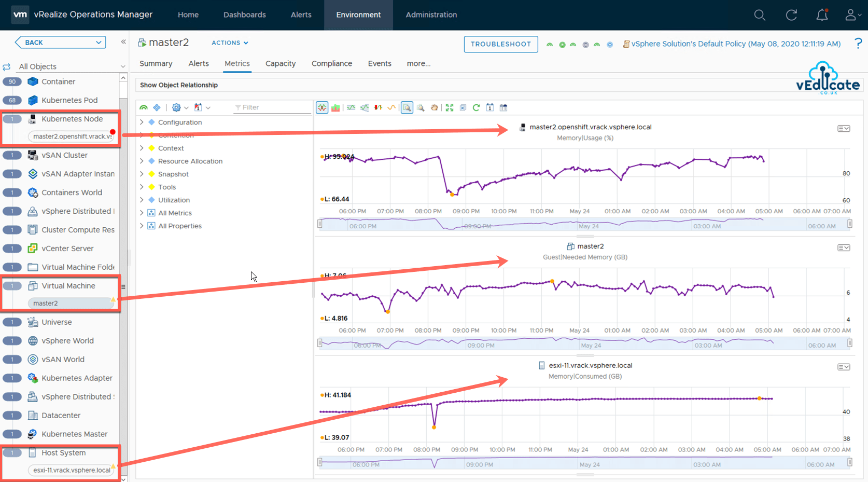Click the stacked chart icon in chart toolbar
Image resolution: width=868 pixels, height=482 pixels.
point(336,107)
